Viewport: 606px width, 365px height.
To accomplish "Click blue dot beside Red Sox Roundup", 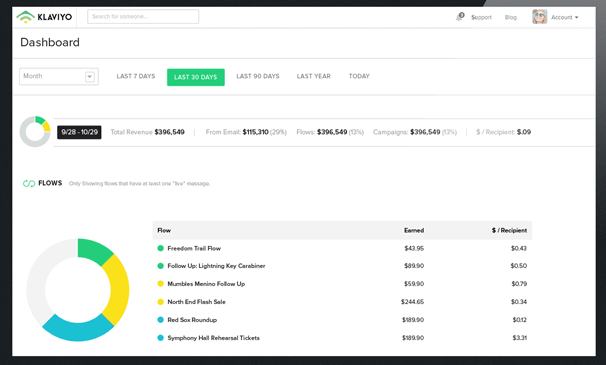I will tap(160, 320).
